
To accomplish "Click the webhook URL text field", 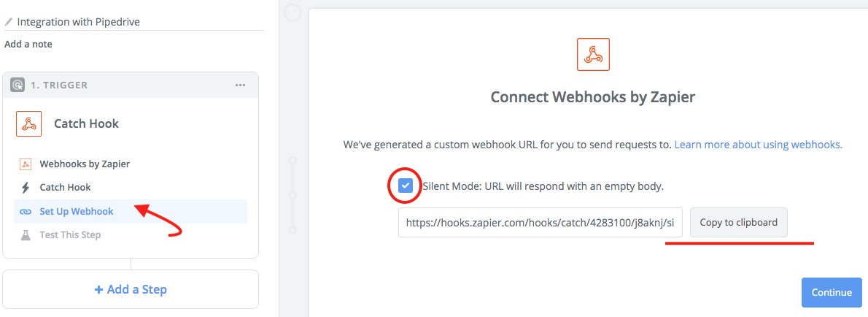I will 540,222.
